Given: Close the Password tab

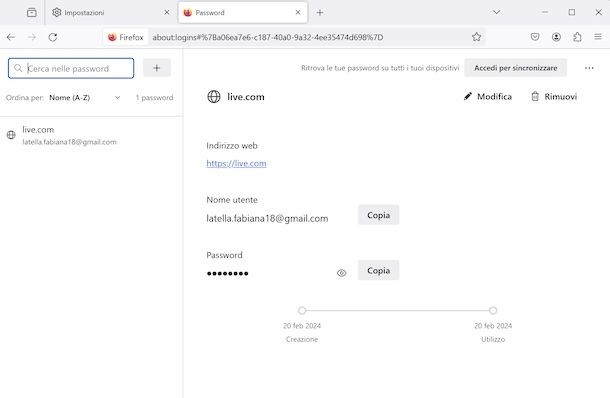Looking at the screenshot, I should 298,12.
